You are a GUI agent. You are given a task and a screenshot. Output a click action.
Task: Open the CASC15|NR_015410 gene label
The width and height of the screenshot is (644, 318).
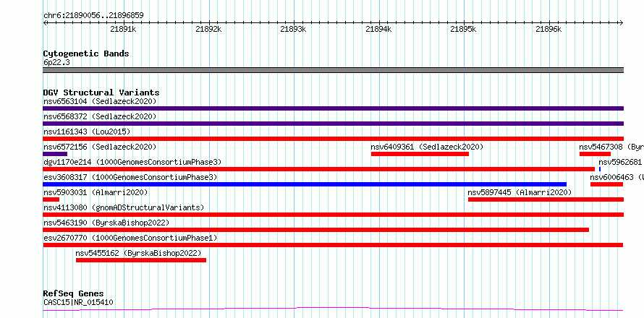78,303
